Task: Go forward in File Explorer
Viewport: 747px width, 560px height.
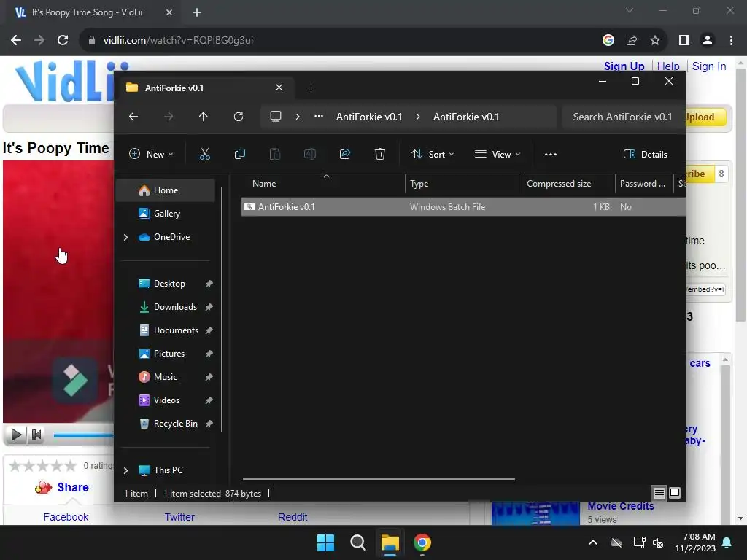Action: tap(169, 117)
